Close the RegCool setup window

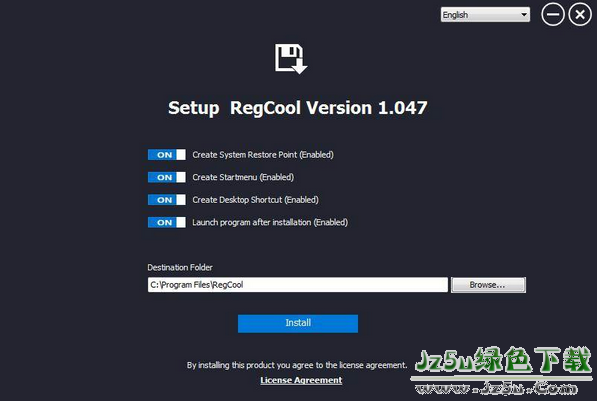click(580, 14)
